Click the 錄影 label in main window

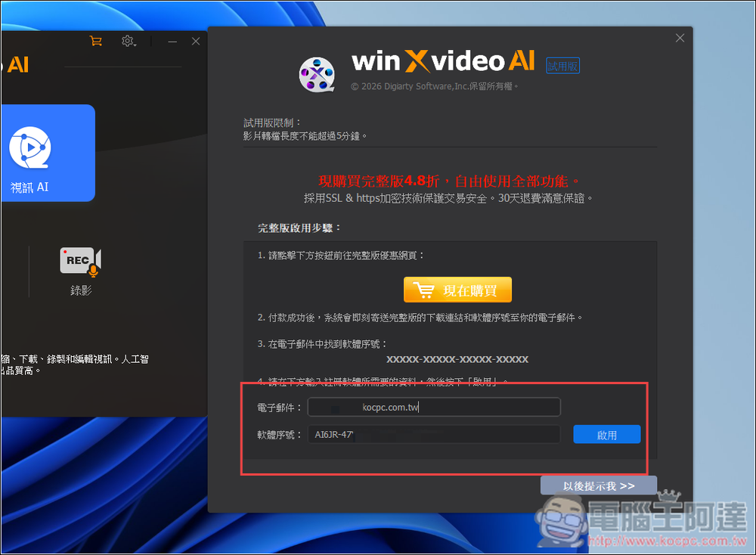(x=81, y=290)
